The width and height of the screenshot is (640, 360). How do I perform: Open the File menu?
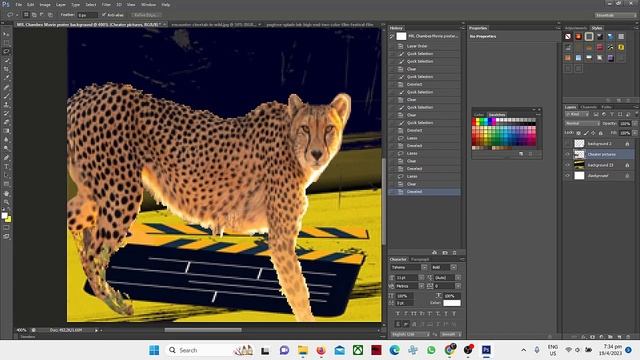(19, 4)
